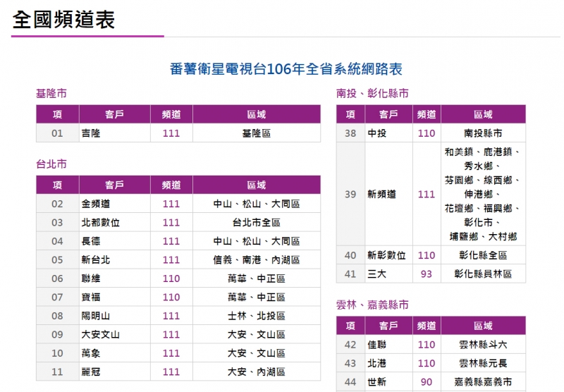
Task: Click the area cell 彰化縣全區
Action: click(483, 255)
